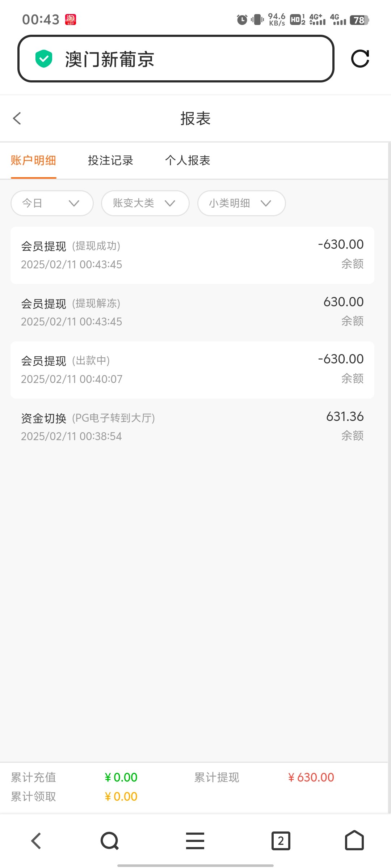Go back using the header arrow

[x=17, y=118]
